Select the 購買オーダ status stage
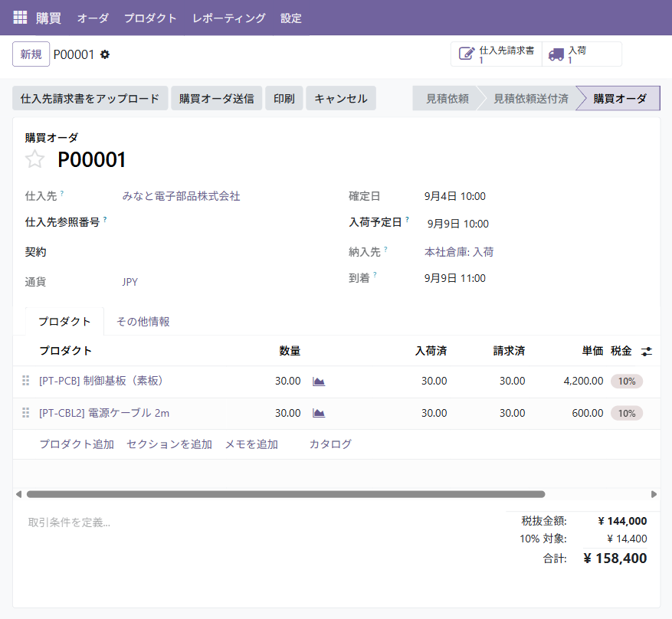672x619 pixels. pos(620,99)
